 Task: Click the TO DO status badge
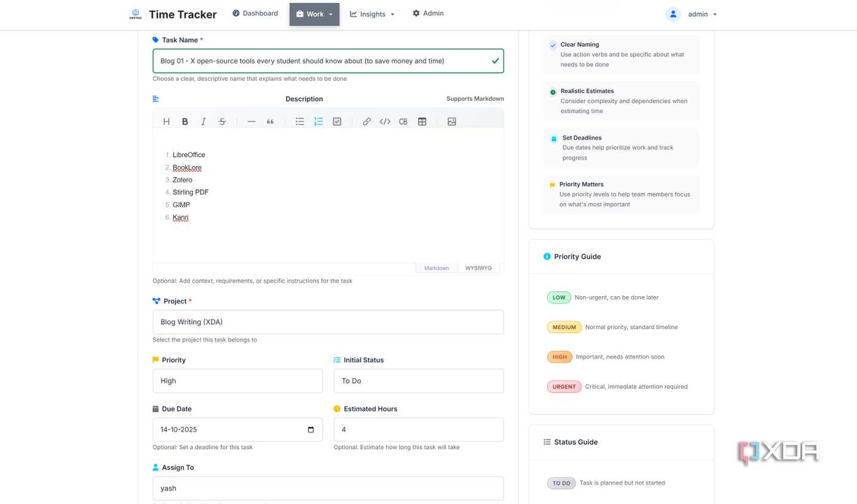pos(561,483)
